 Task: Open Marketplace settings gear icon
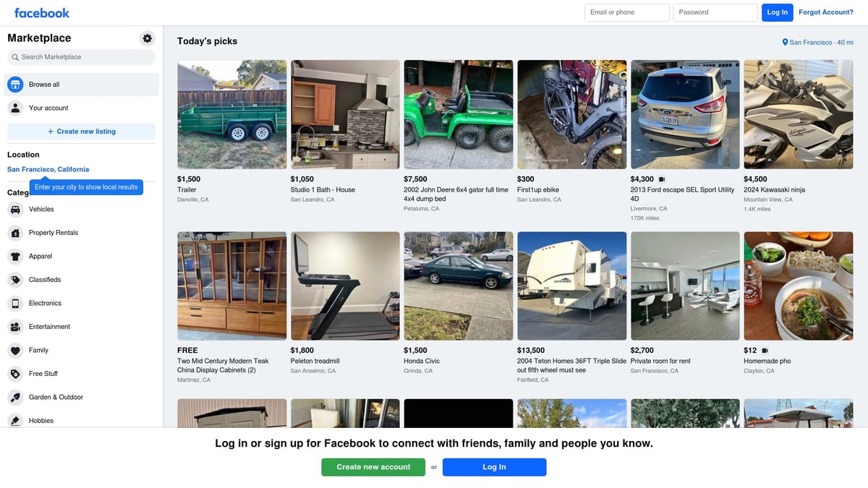click(x=148, y=38)
